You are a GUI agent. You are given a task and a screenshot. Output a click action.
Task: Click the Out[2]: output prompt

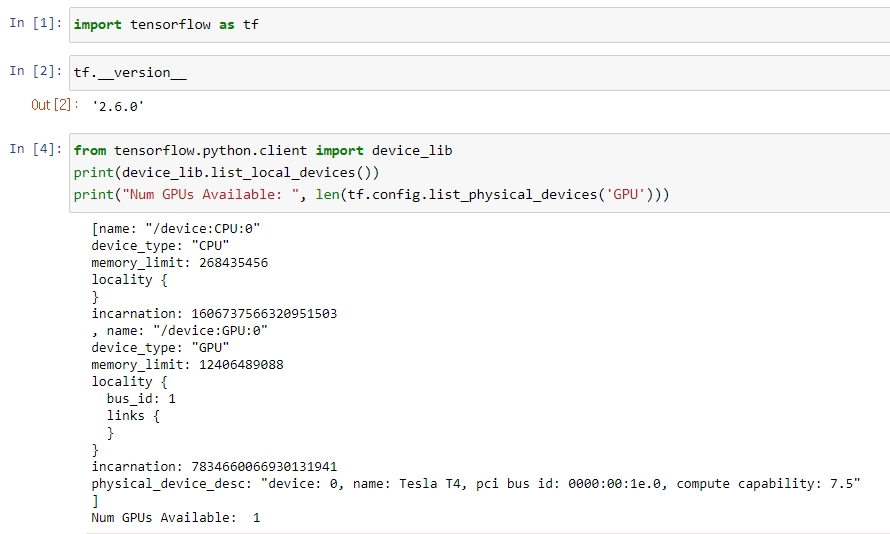(x=54, y=105)
